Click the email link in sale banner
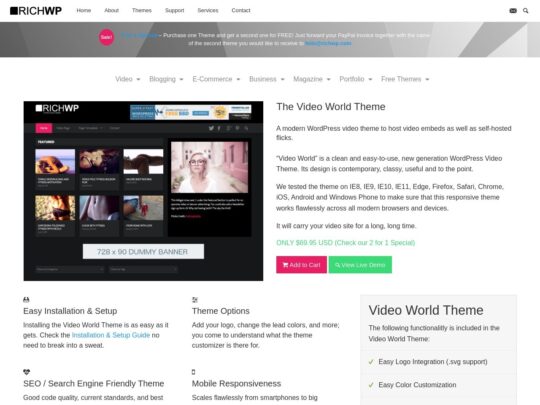Image resolution: width=540 pixels, height=405 pixels. [328, 43]
